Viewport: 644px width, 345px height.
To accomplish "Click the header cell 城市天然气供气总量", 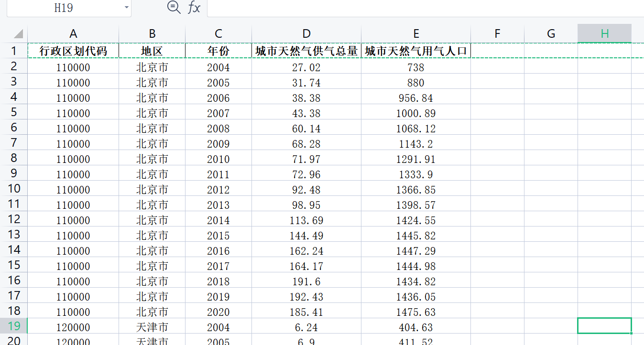I will tap(306, 51).
